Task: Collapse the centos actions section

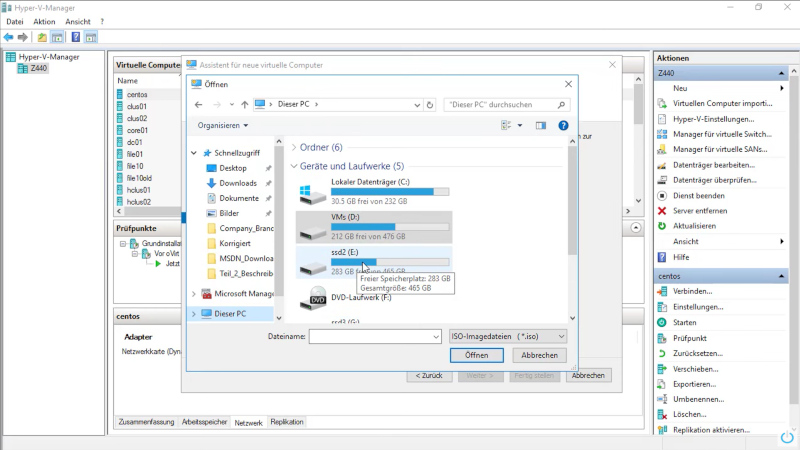Action: pyautogui.click(x=781, y=277)
